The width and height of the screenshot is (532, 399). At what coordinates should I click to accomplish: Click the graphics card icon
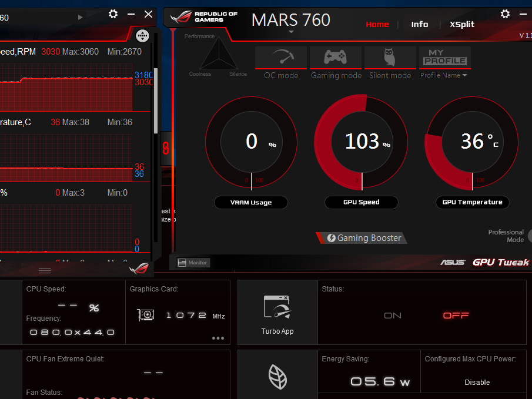(x=146, y=315)
